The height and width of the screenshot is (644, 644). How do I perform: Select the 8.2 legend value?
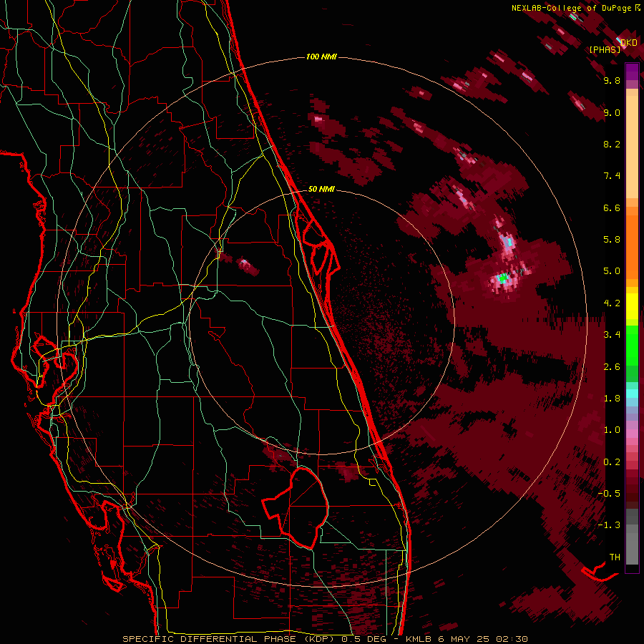[x=612, y=144]
